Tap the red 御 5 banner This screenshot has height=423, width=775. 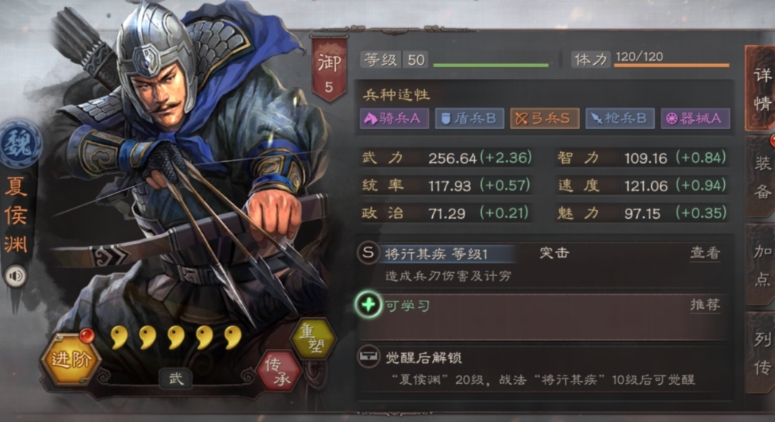click(x=329, y=69)
